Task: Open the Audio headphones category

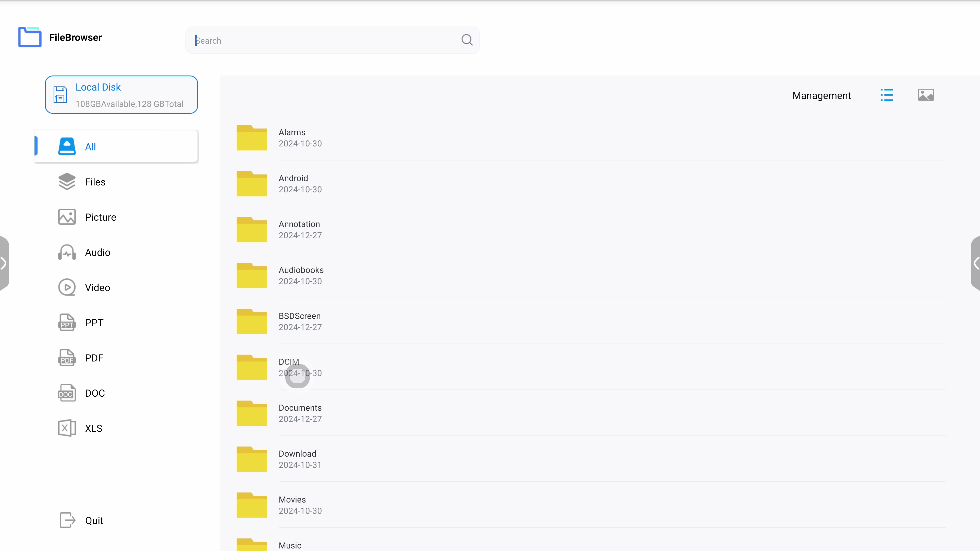Action: pyautogui.click(x=67, y=253)
